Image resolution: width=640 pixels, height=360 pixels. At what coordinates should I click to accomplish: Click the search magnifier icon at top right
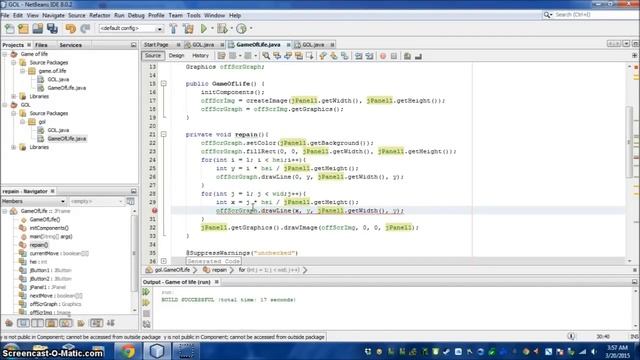pyautogui.click(x=547, y=15)
